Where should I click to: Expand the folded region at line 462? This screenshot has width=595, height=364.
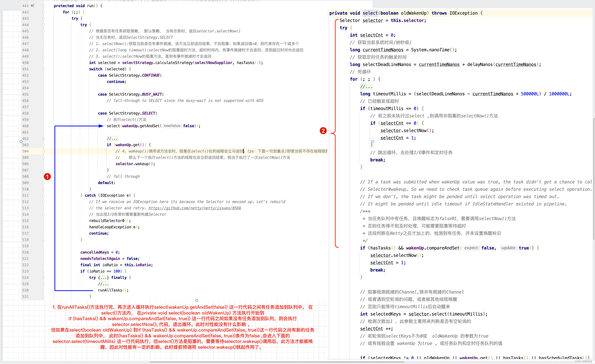tap(43, 139)
